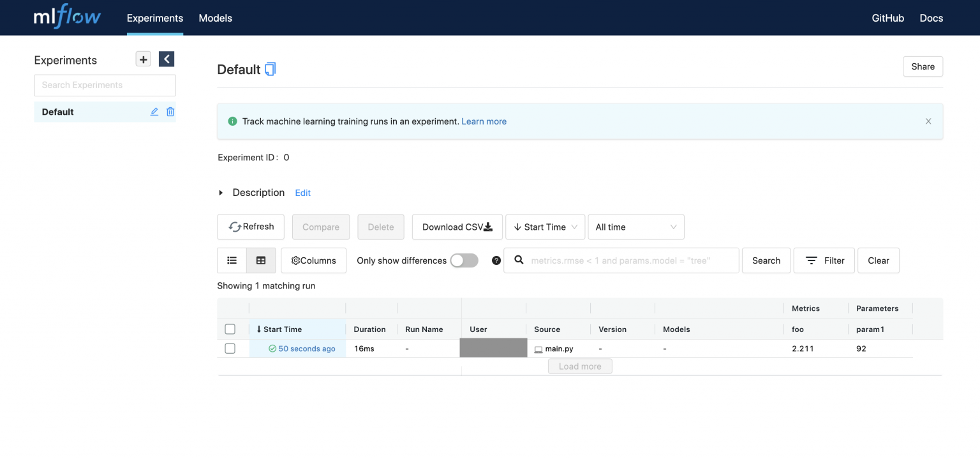Click the Filter icon button
Screen dimensions: 980x459
pyautogui.click(x=824, y=260)
